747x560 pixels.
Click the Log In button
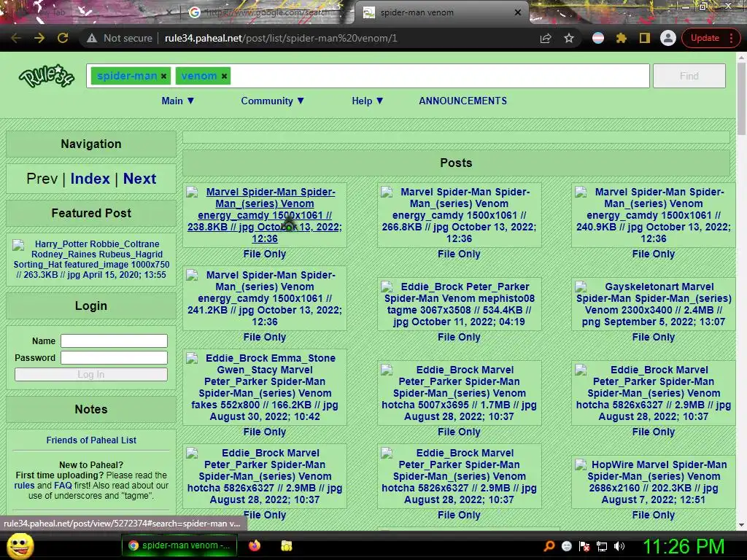pyautogui.click(x=91, y=375)
